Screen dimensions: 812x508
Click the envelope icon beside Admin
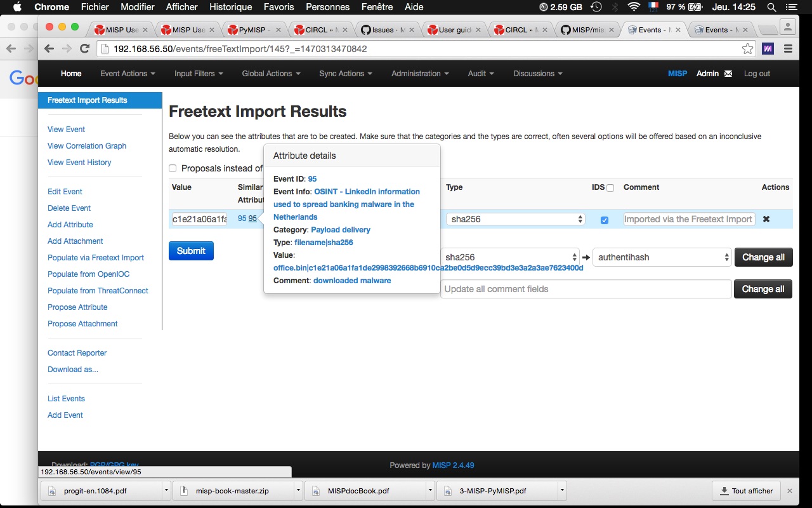728,74
